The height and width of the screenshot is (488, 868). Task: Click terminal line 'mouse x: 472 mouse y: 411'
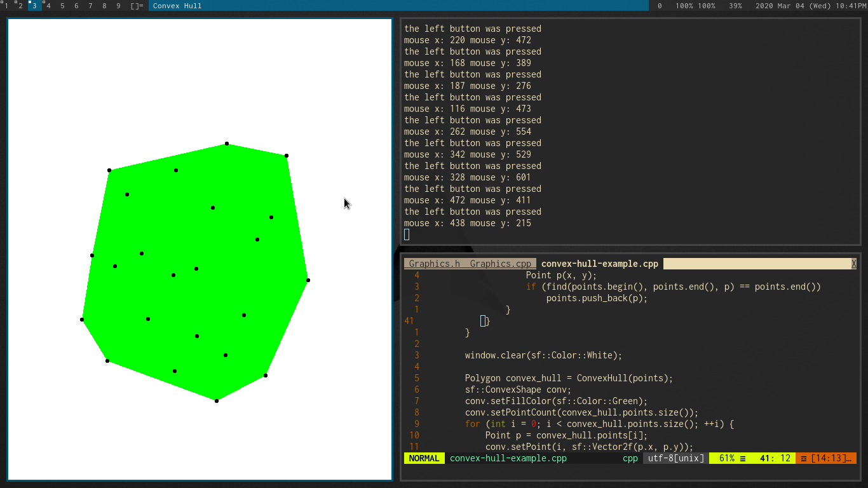tap(468, 200)
